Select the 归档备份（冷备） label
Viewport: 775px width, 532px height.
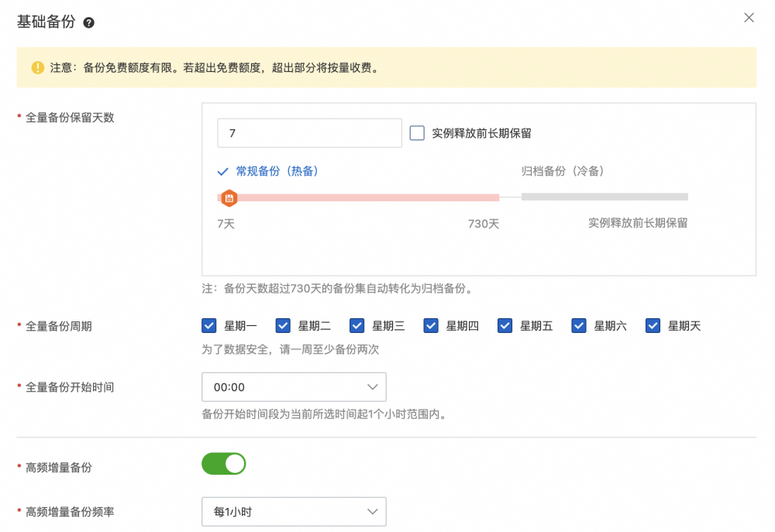[563, 171]
